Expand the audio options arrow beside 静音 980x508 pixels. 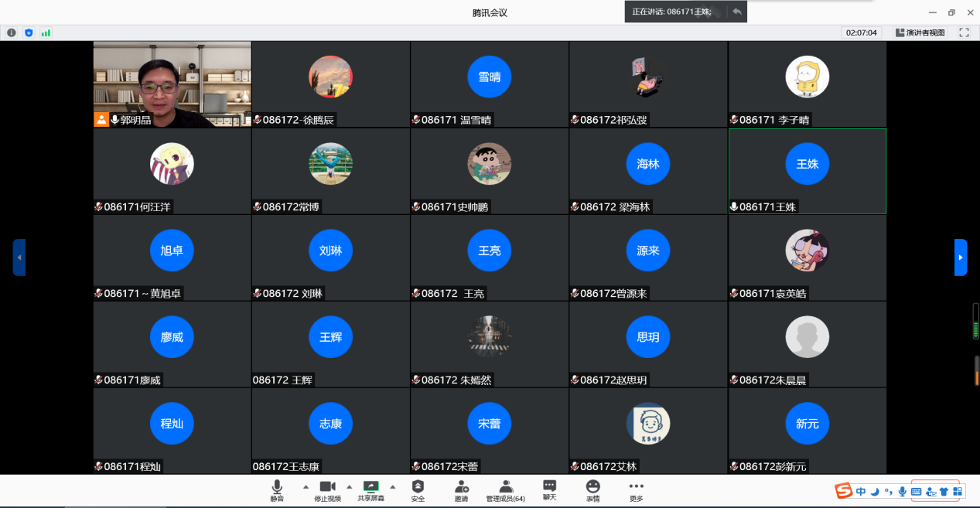pos(306,487)
